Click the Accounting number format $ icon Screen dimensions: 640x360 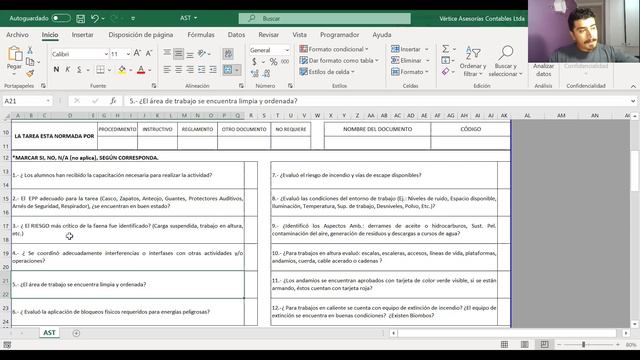pos(254,62)
